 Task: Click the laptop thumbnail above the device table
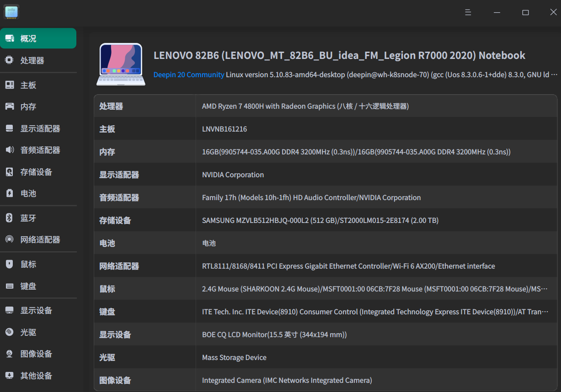click(120, 64)
